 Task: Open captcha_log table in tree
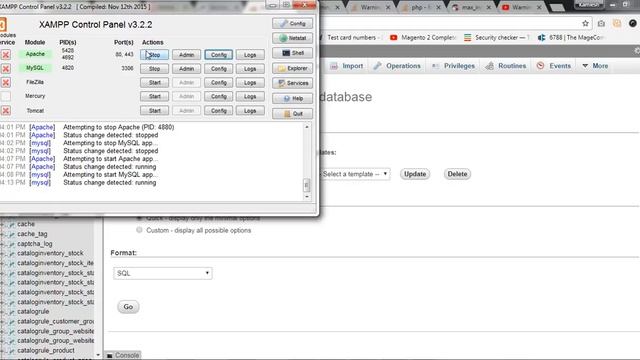[35, 244]
